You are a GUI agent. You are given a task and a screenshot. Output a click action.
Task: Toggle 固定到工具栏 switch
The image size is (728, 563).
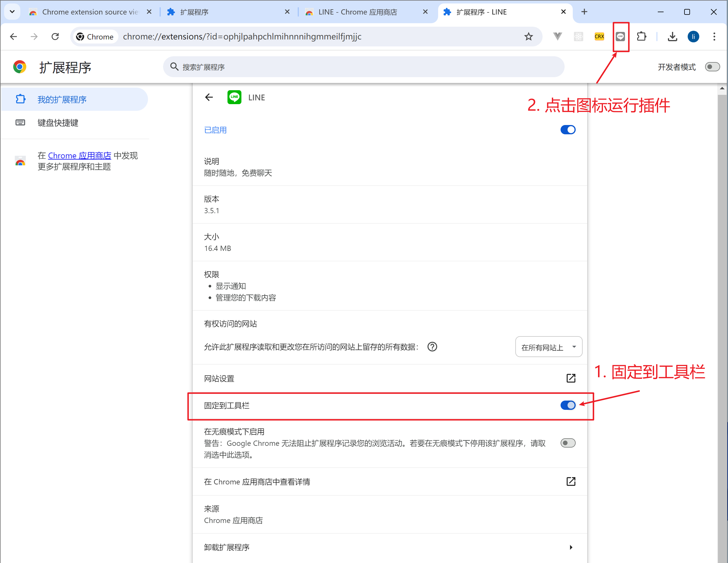coord(568,405)
